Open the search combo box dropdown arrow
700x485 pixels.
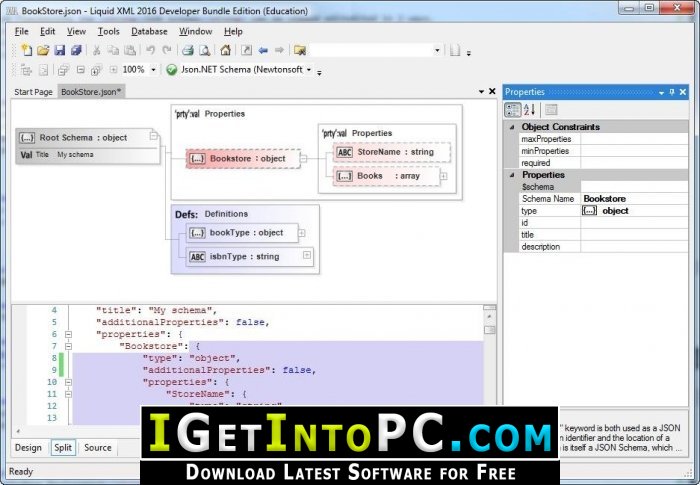pos(437,50)
